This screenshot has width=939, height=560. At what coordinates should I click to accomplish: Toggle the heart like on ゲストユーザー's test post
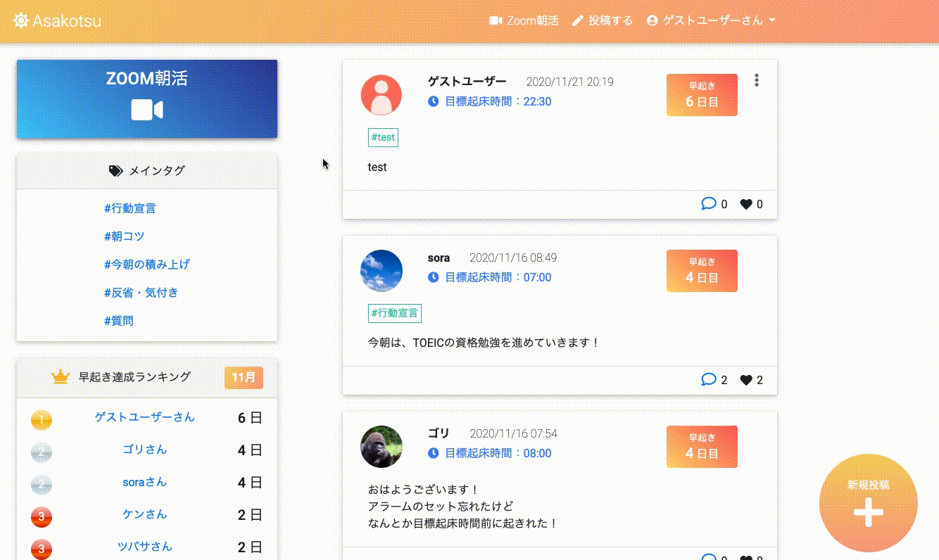point(746,203)
